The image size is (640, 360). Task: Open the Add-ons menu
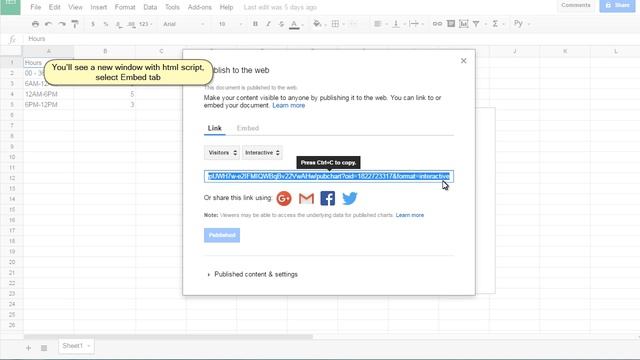pos(200,7)
